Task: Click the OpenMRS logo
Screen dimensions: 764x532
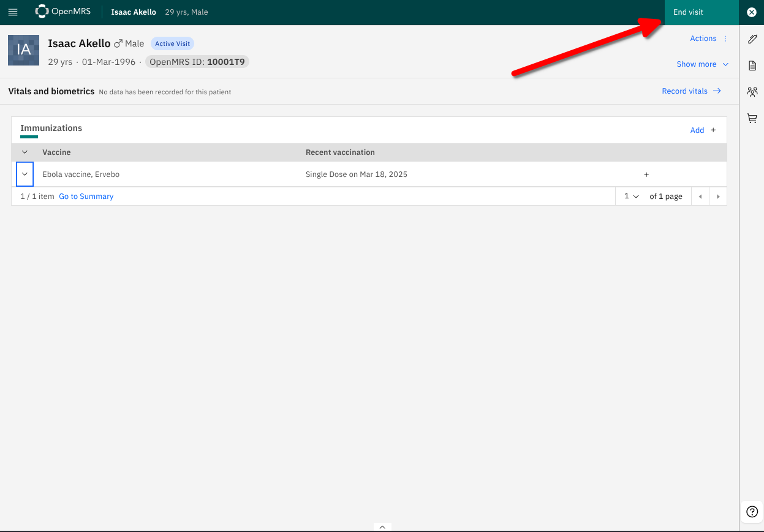Action: [63, 12]
